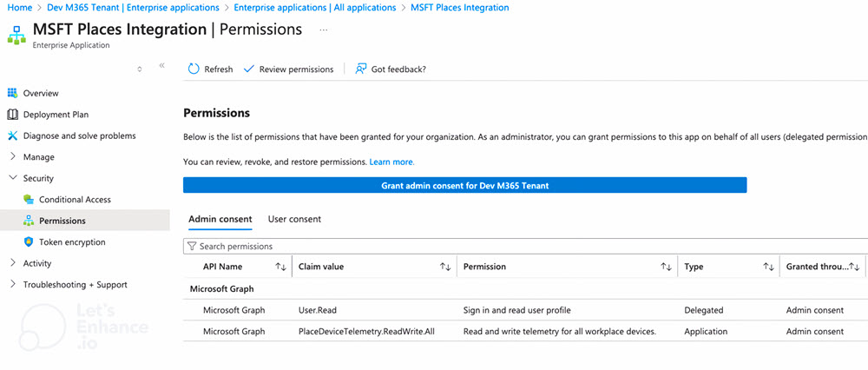868x370 pixels.
Task: Open Diagnose and solve problems wrench icon
Action: [x=12, y=135]
